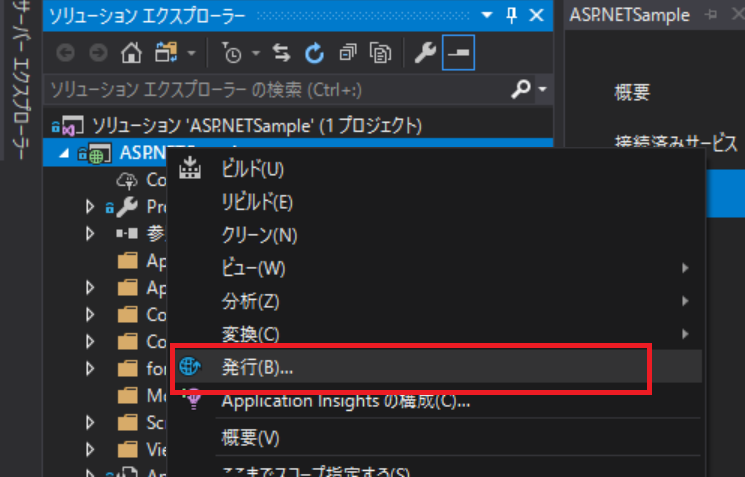Choose Application Insights の構成(C)...
The image size is (745, 477).
[x=436, y=401]
